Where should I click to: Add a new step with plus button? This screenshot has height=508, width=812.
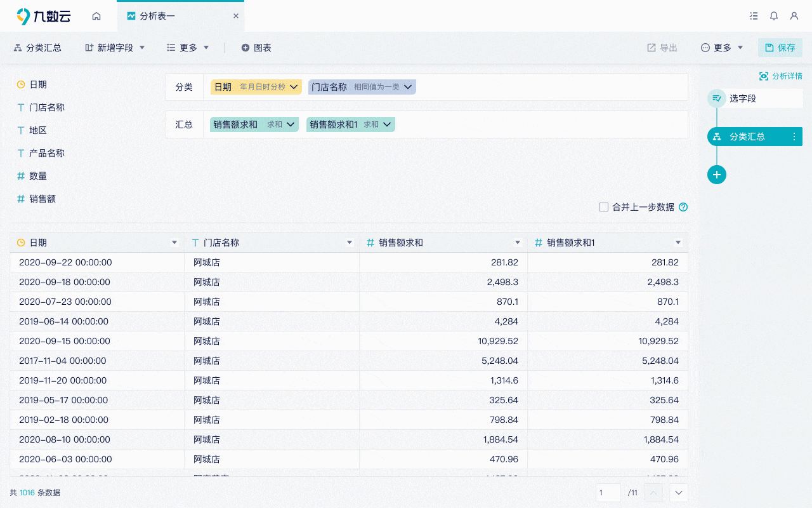tap(717, 175)
